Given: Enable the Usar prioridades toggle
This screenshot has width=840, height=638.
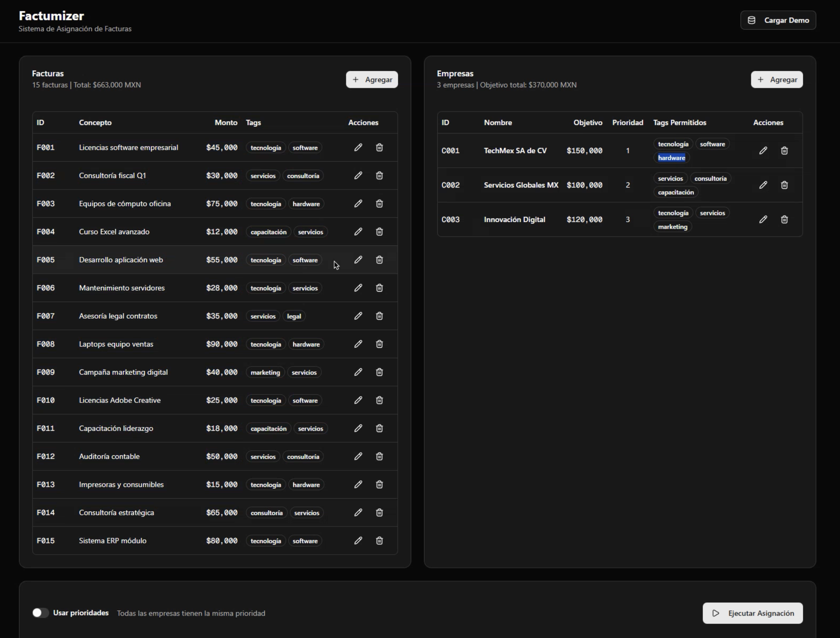Looking at the screenshot, I should [40, 612].
